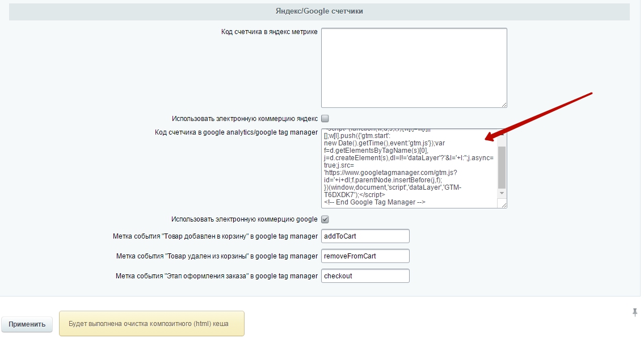Click label Метка события "Товар удален из корзины"
Screen dimensions: 644x338
point(217,256)
